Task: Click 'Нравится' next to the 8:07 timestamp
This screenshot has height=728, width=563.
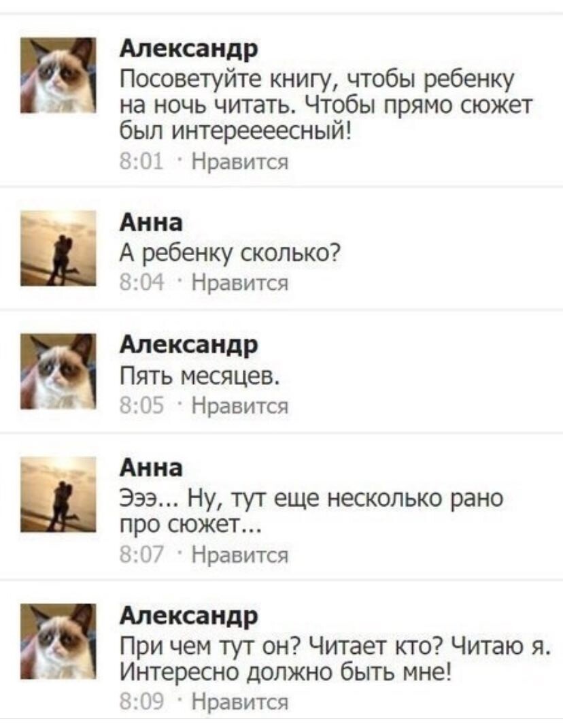Action: 240,554
